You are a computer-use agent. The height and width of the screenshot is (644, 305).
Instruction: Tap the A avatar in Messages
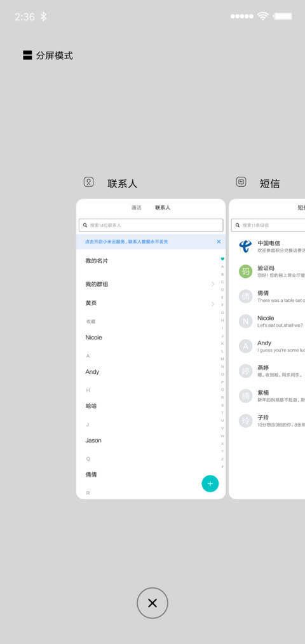(x=245, y=346)
